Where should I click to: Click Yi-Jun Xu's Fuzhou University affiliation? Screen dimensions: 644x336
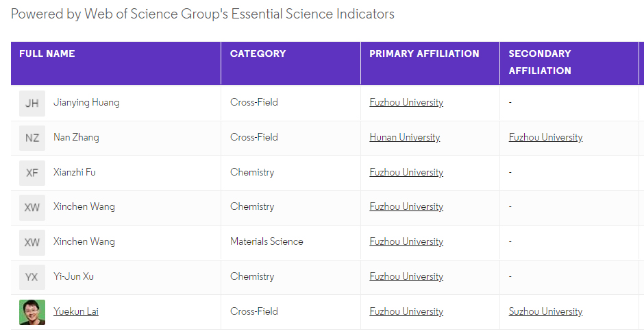pyautogui.click(x=406, y=277)
